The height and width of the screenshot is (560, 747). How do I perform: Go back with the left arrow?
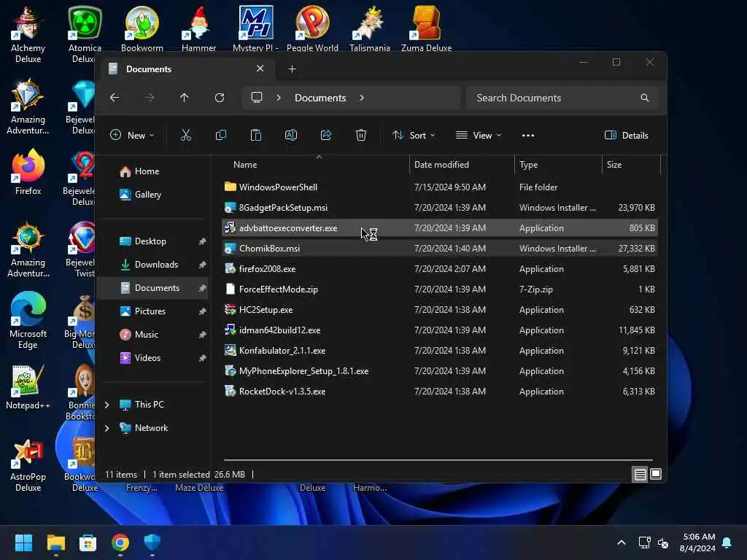click(115, 98)
